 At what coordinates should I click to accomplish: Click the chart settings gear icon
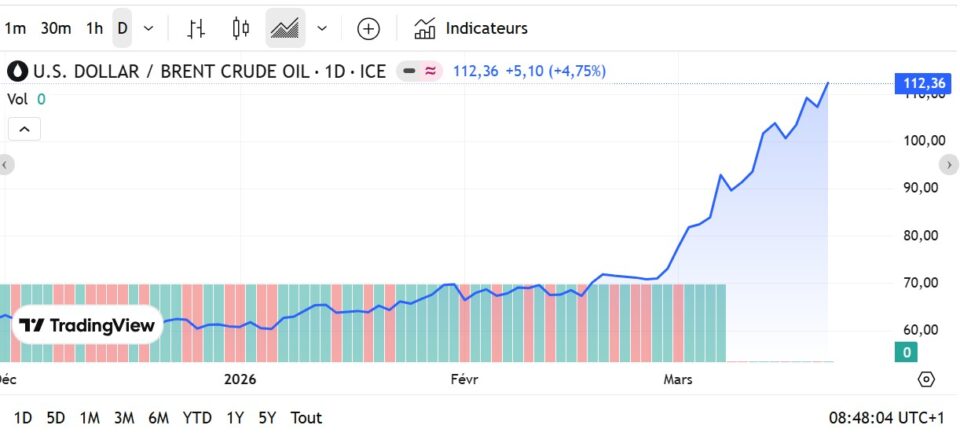(x=926, y=379)
